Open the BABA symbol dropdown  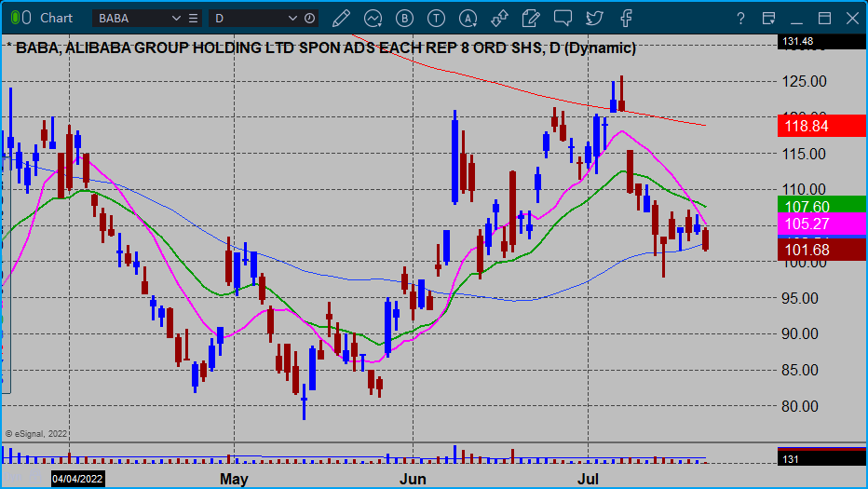tap(176, 19)
